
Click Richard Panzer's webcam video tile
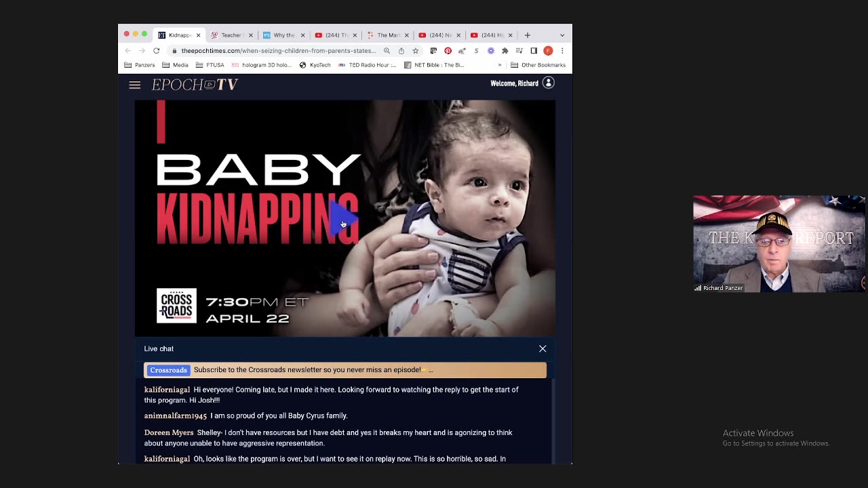(779, 244)
